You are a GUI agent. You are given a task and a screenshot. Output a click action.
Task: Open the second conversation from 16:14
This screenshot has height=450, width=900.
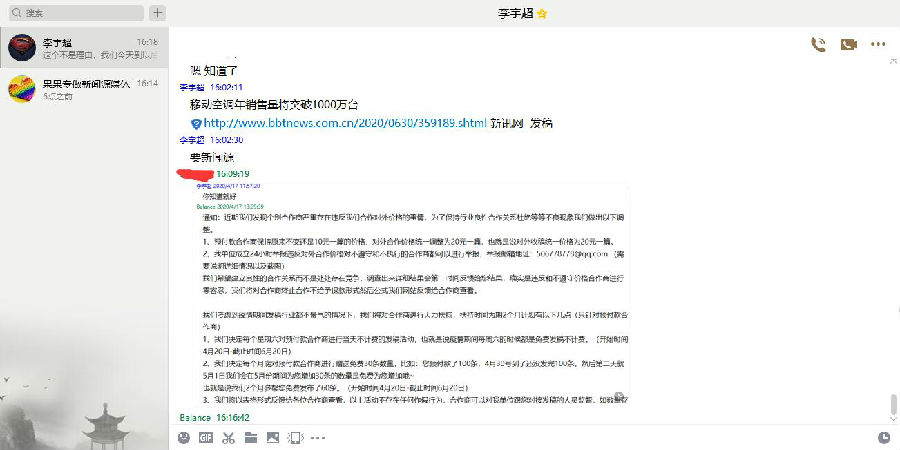(85, 88)
